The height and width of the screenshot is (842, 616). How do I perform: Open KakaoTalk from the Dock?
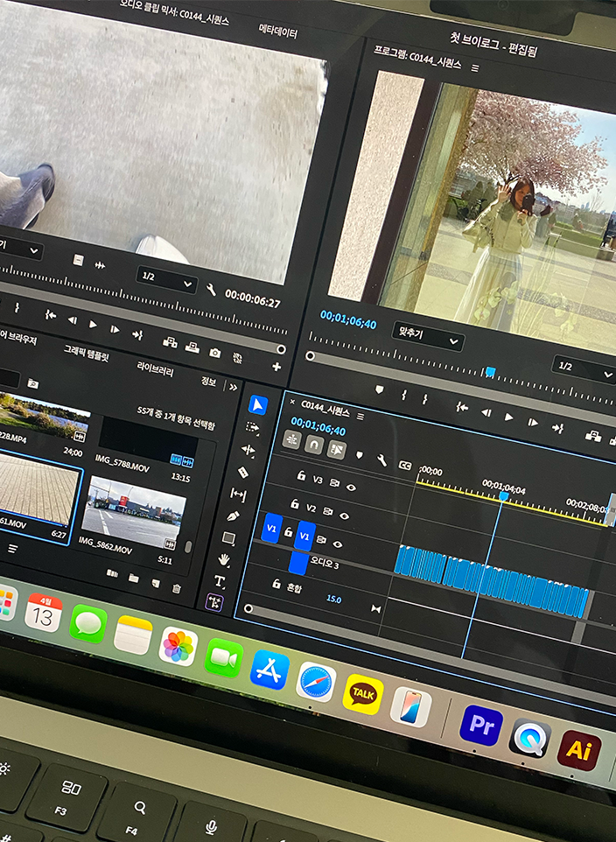click(363, 694)
